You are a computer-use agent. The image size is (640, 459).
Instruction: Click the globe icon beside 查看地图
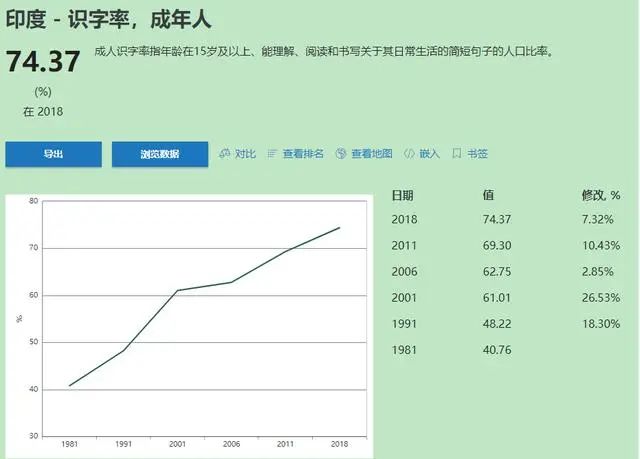pyautogui.click(x=341, y=154)
